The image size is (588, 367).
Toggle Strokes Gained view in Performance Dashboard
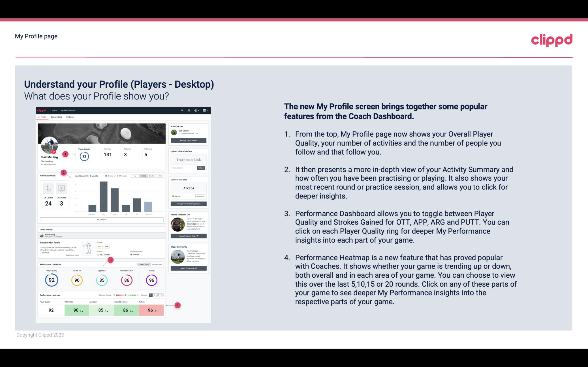158,265
